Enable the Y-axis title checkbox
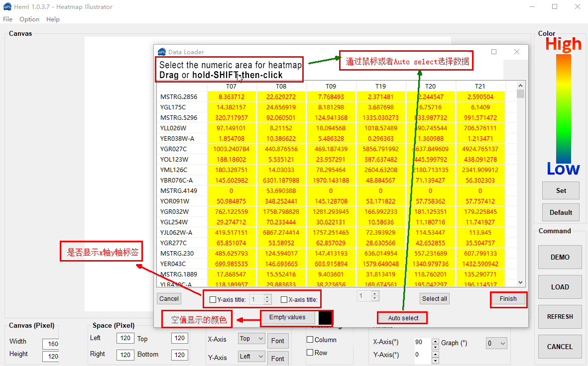Screen dimensions: 588x366 tap(213, 300)
